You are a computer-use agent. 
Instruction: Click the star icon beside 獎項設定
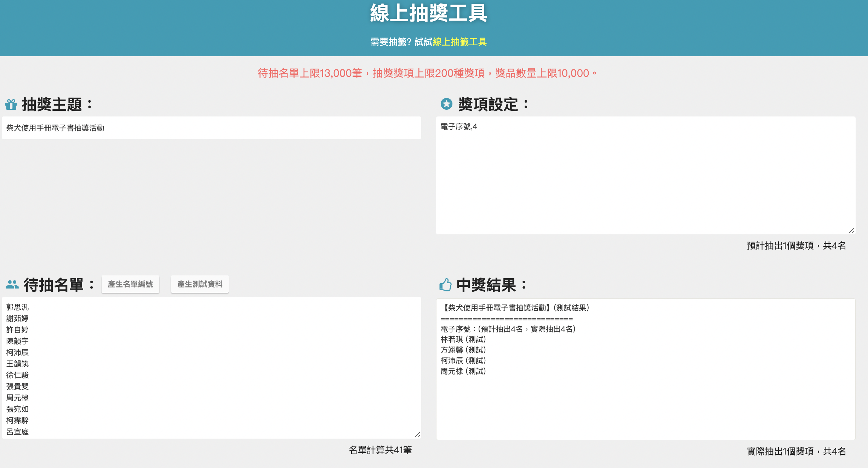[447, 104]
